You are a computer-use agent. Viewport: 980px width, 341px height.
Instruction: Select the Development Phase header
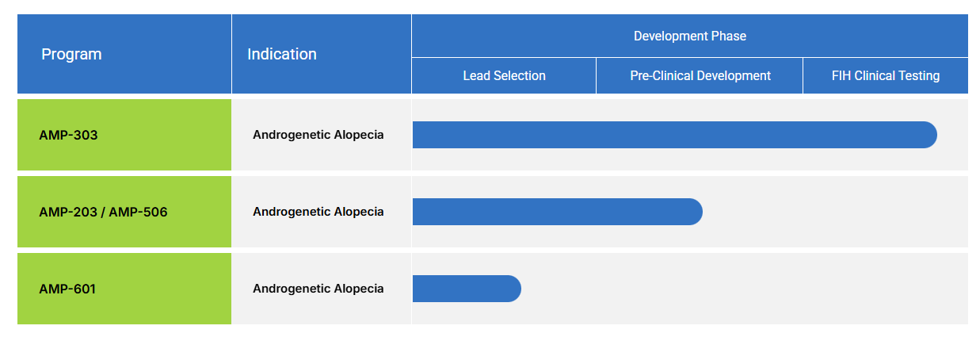pyautogui.click(x=689, y=36)
